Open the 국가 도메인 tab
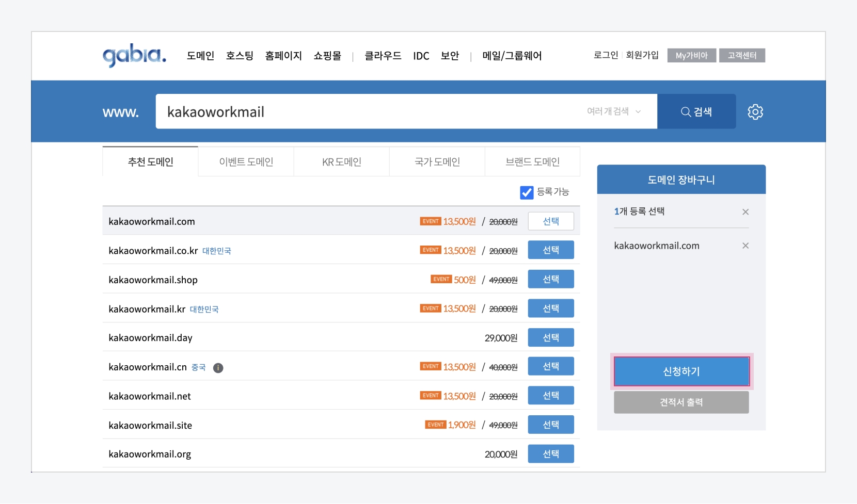 pyautogui.click(x=437, y=162)
